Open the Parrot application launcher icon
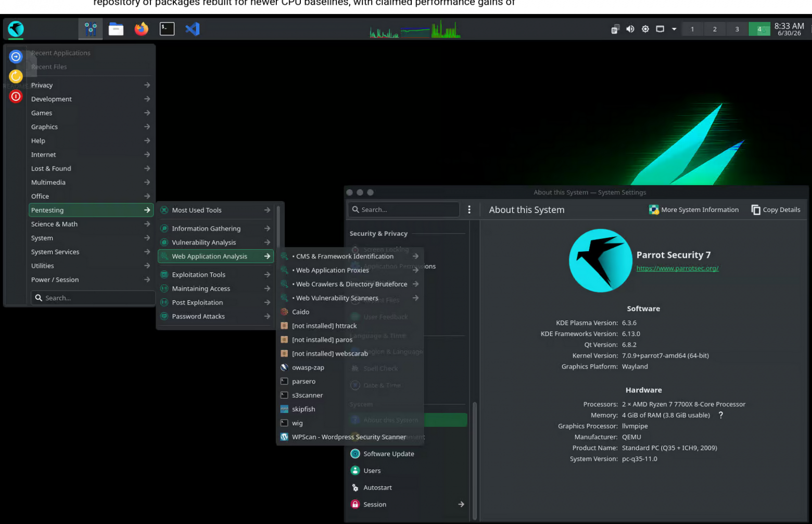Image resolution: width=812 pixels, height=524 pixels. click(16, 29)
